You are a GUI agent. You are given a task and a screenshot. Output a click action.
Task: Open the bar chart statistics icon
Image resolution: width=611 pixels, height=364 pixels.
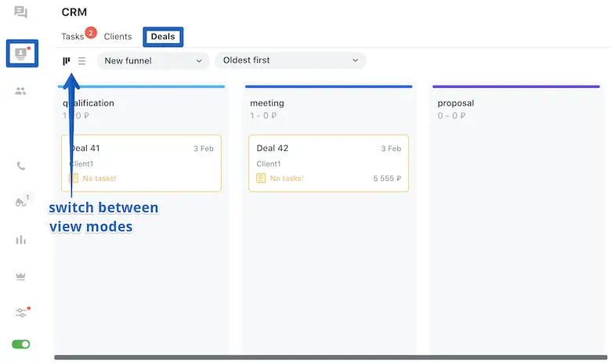click(20, 240)
